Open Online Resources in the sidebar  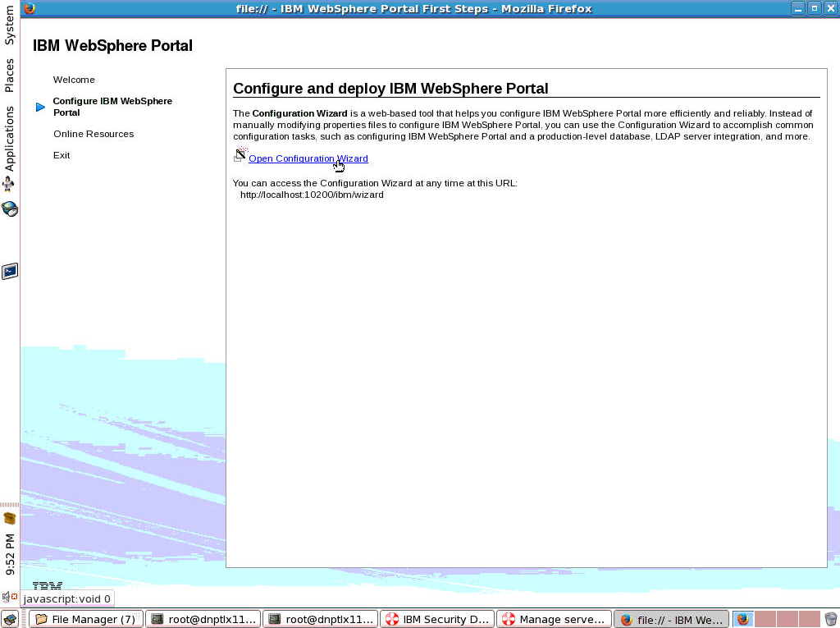point(94,134)
